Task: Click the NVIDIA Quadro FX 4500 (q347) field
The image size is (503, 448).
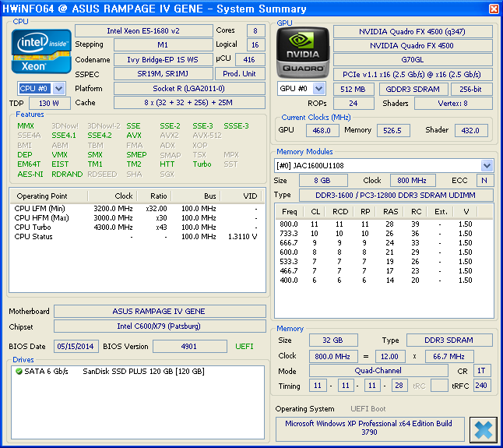Action: [413, 32]
